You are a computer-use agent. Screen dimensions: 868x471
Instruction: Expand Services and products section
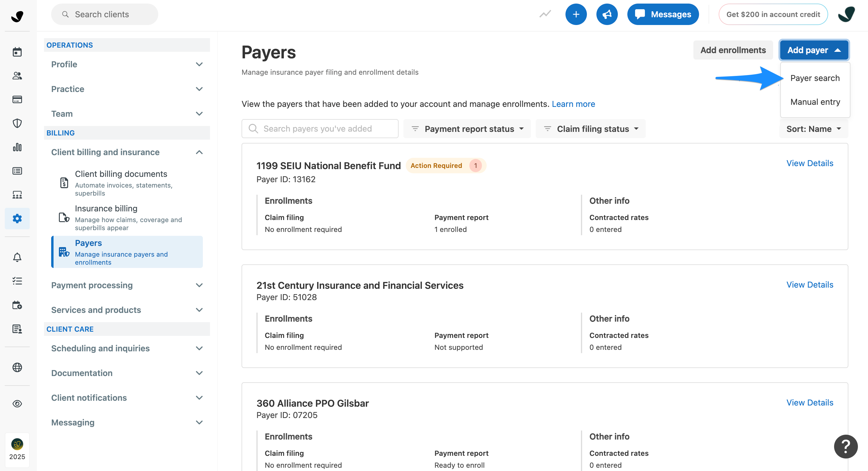[x=127, y=310]
